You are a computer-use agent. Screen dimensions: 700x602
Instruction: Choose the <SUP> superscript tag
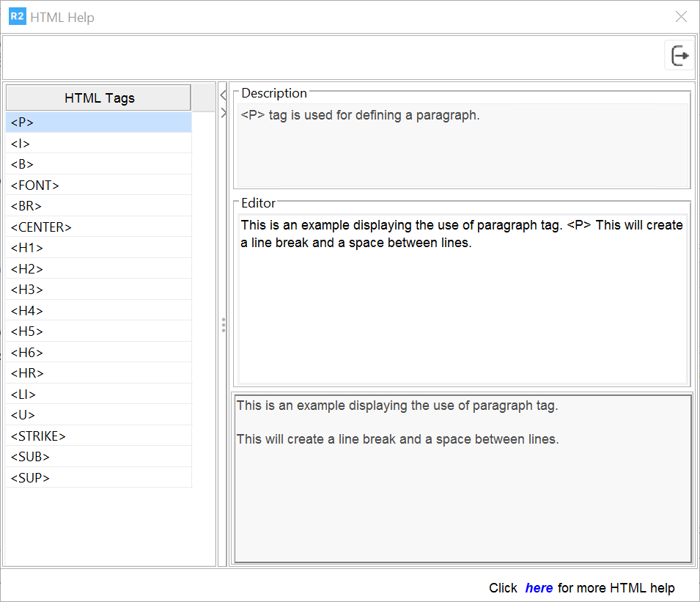[x=98, y=478]
